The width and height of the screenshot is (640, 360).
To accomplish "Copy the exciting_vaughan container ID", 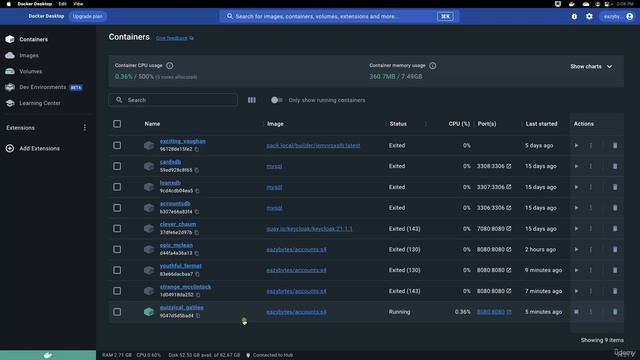I will click(x=197, y=149).
